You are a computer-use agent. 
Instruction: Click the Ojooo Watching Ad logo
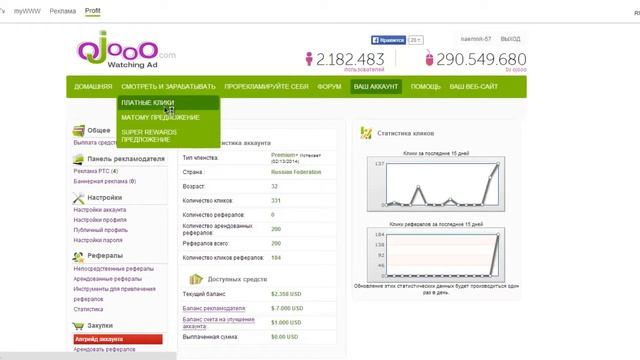pos(126,49)
